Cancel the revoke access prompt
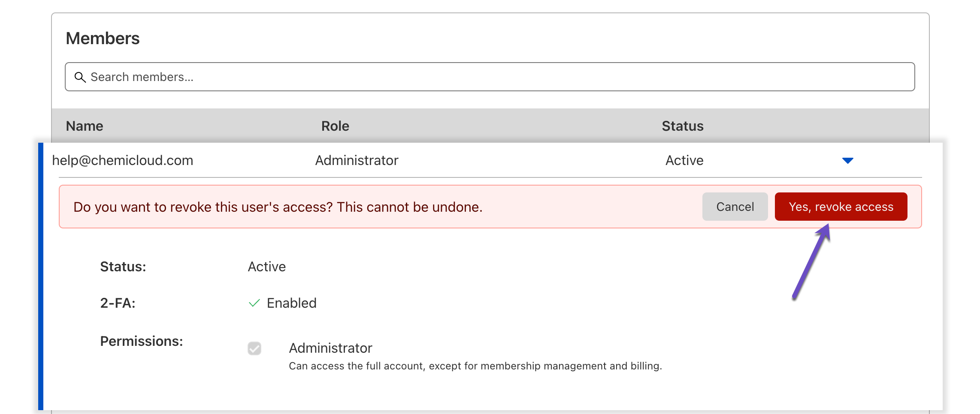Viewport: 980px width, 414px height. click(735, 207)
